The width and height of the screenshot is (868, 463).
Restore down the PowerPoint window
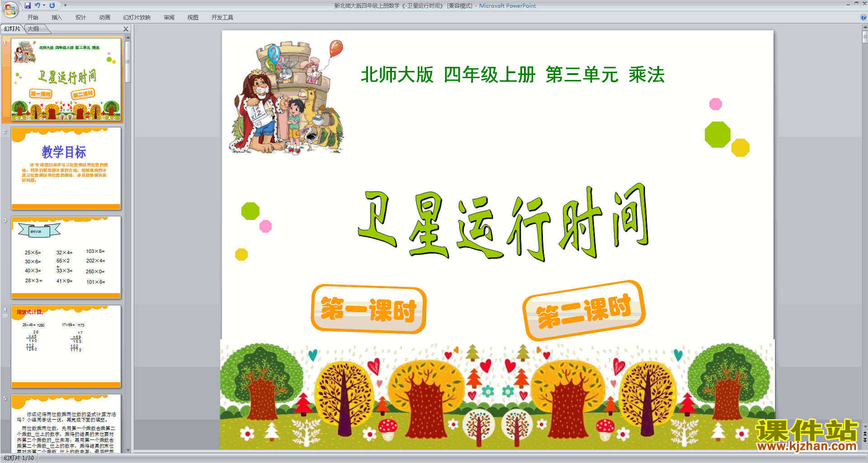[x=856, y=4]
